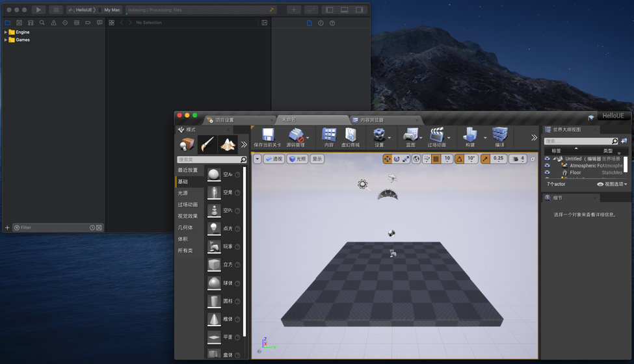Select the Paint brush mode icon

[207, 144]
